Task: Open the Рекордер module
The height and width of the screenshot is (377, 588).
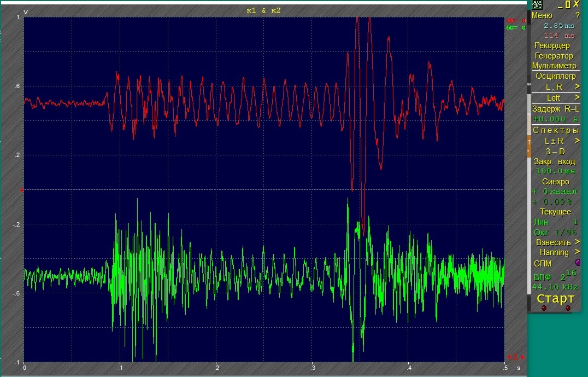Action: [552, 45]
